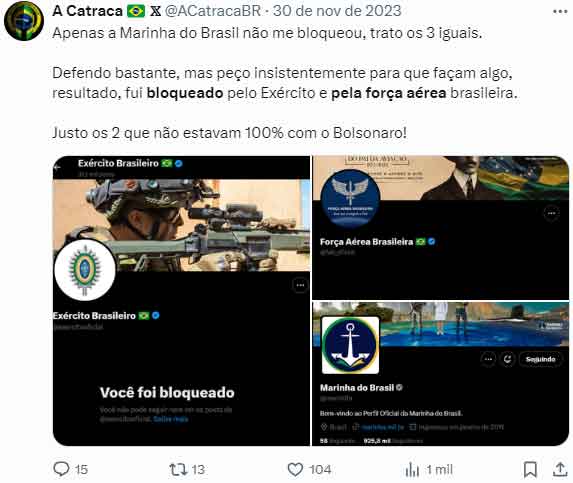Open the tweet's three-dot more options menu
The width and height of the screenshot is (573, 483).
pyautogui.click(x=560, y=12)
